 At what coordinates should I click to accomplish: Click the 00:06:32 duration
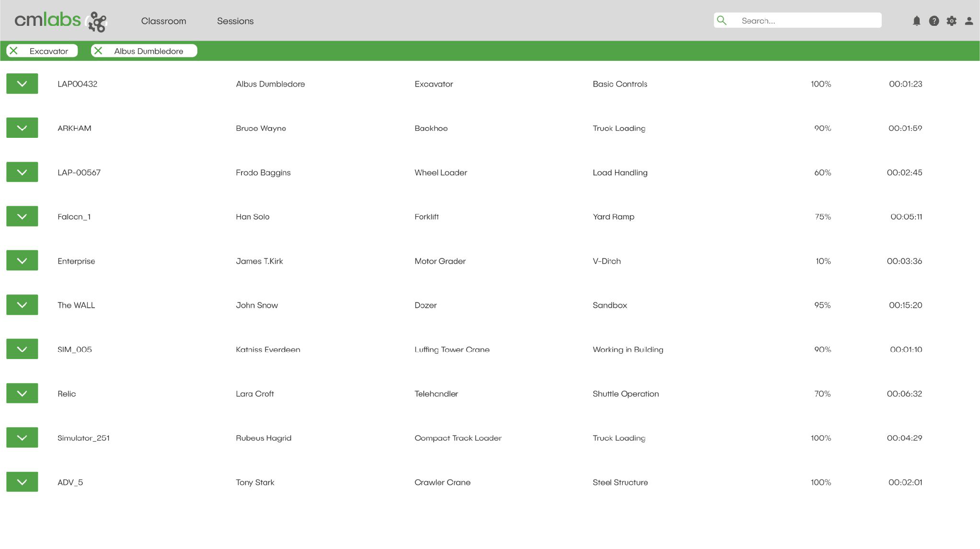[x=904, y=393]
